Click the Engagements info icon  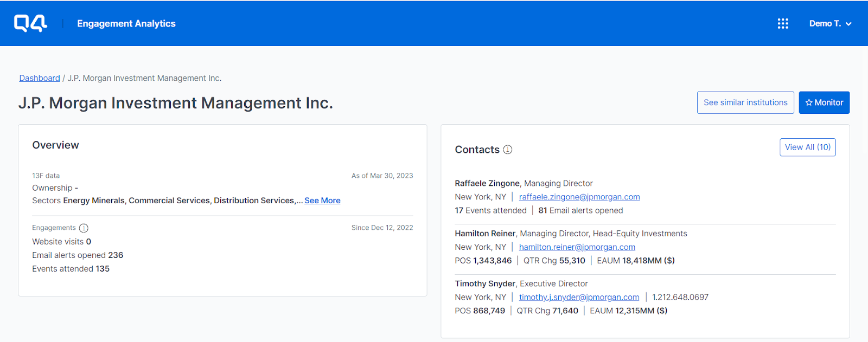click(84, 228)
